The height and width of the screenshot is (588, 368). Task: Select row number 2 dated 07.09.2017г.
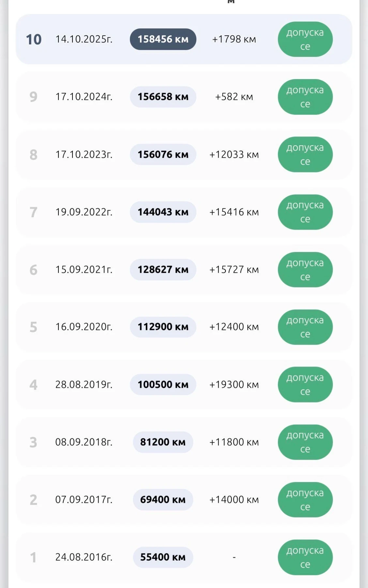tap(184, 499)
